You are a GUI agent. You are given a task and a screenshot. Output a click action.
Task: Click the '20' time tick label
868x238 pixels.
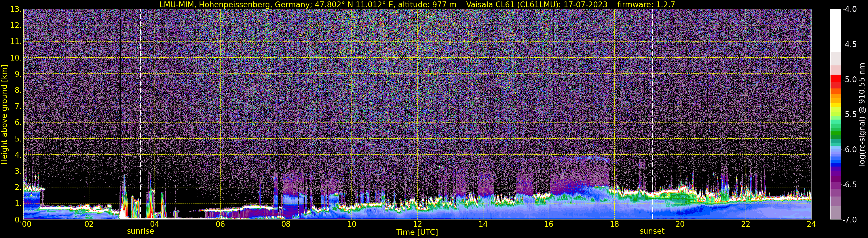tap(680, 224)
